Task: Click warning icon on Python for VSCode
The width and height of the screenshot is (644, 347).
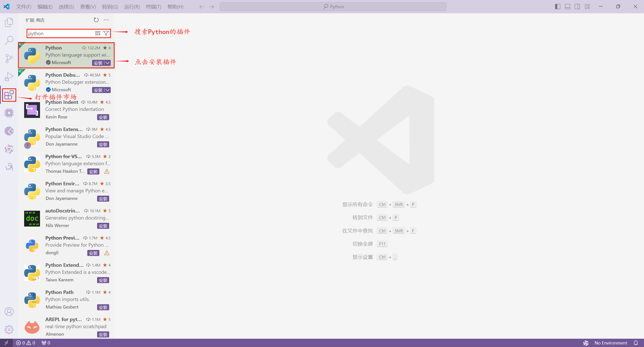Action: pos(107,171)
